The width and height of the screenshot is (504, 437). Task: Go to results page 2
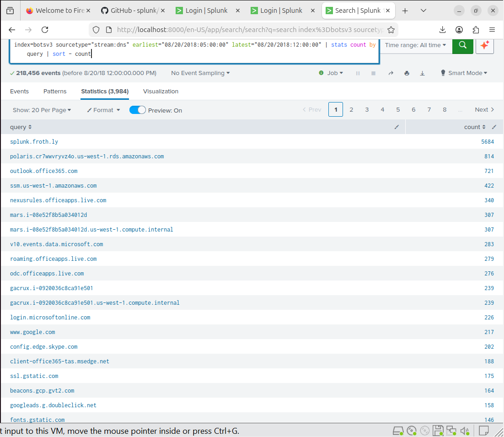tap(351, 110)
